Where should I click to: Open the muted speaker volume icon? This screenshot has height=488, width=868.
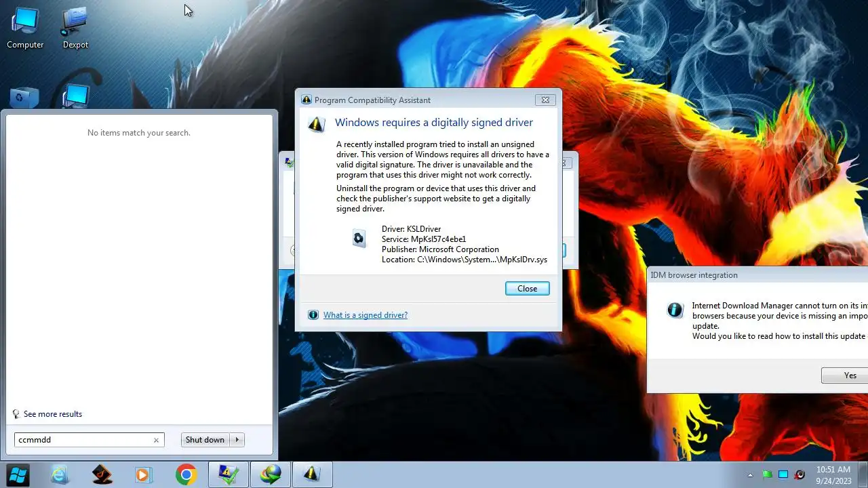800,474
